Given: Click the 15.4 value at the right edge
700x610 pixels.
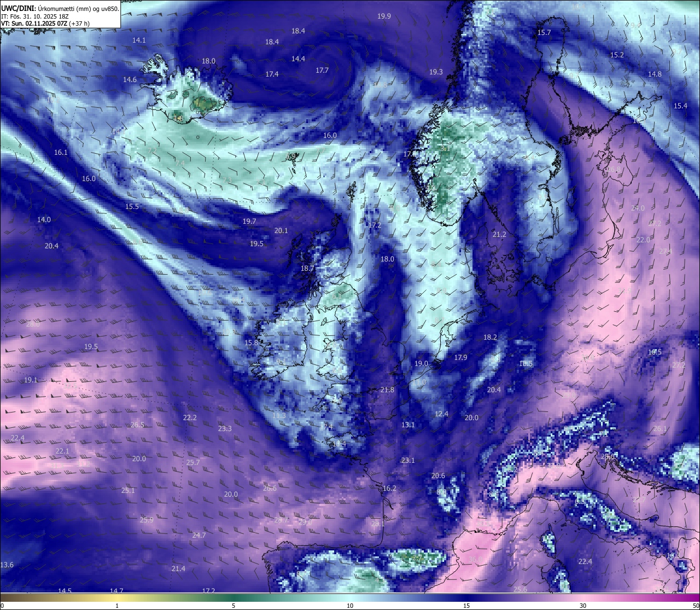Looking at the screenshot, I should pos(680,106).
